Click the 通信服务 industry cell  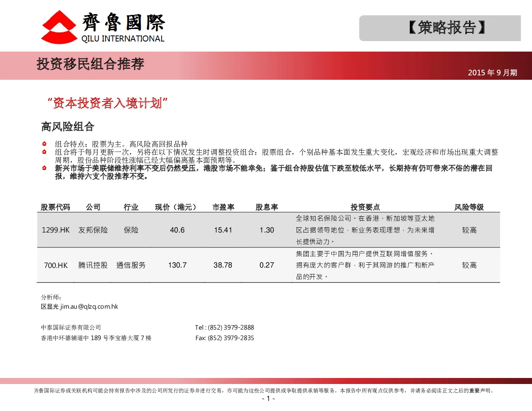[131, 265]
